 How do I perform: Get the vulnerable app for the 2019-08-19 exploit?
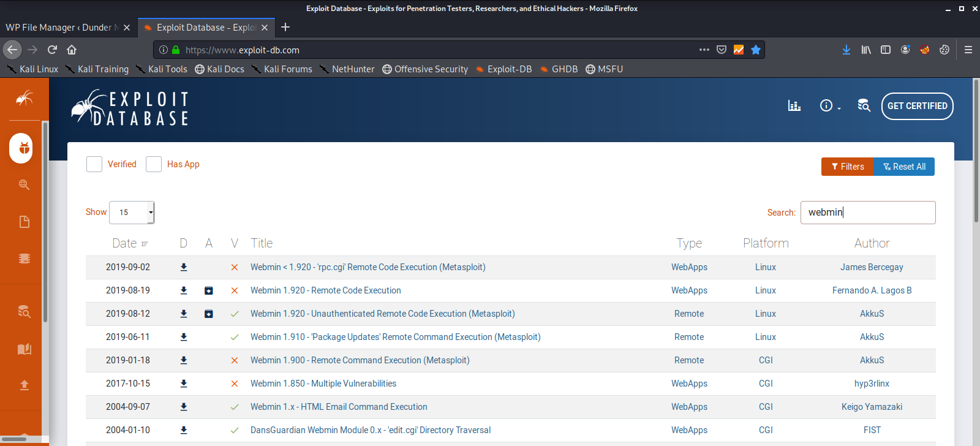click(x=209, y=290)
